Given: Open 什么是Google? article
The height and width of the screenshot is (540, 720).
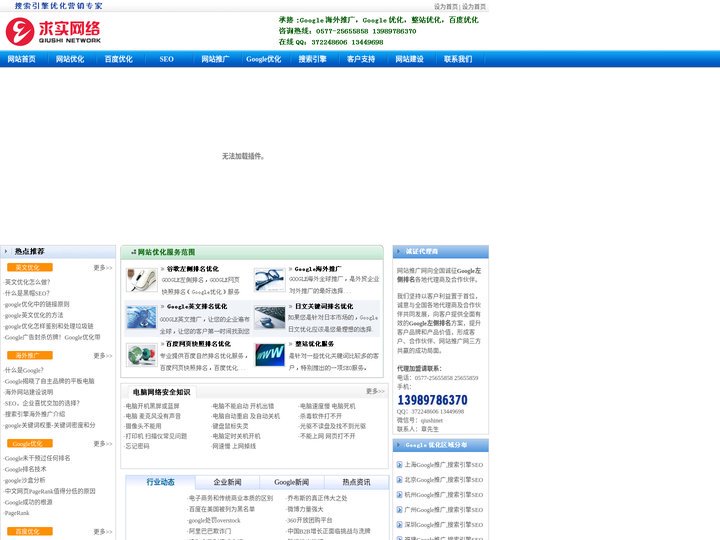Looking at the screenshot, I should 24,370.
